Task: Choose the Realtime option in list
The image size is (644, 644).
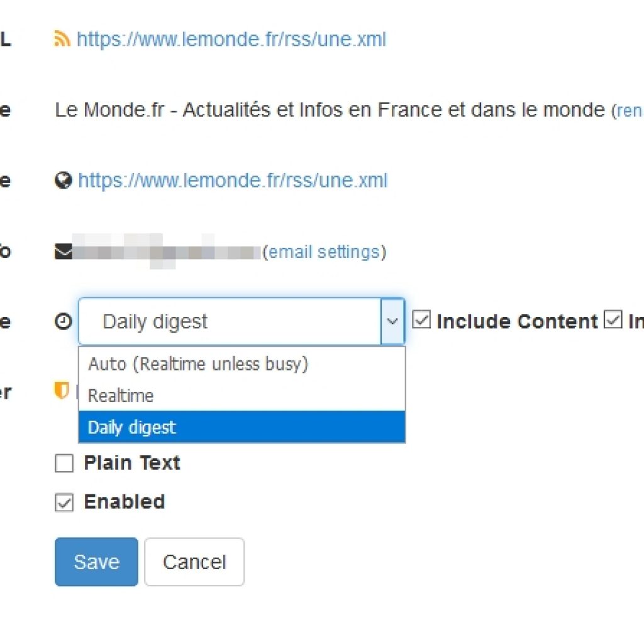Action: point(242,396)
